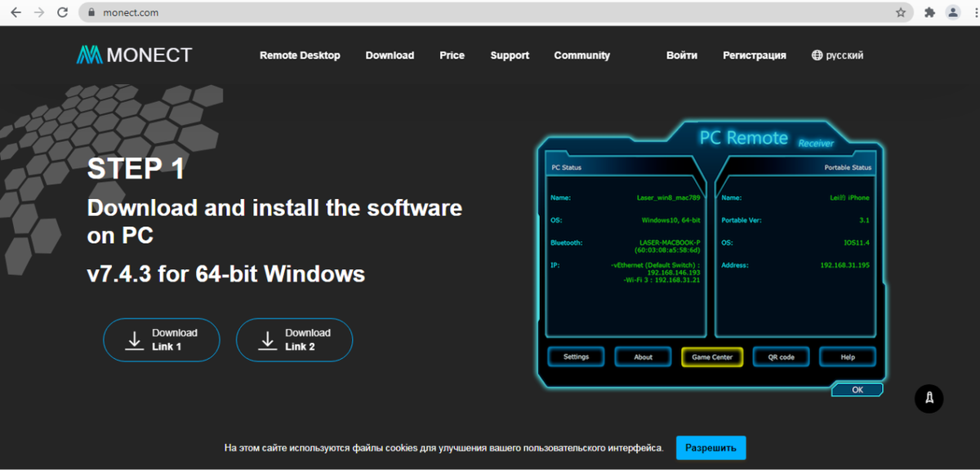This screenshot has height=470, width=980.
Task: Click the padlock site info icon
Action: 91,13
